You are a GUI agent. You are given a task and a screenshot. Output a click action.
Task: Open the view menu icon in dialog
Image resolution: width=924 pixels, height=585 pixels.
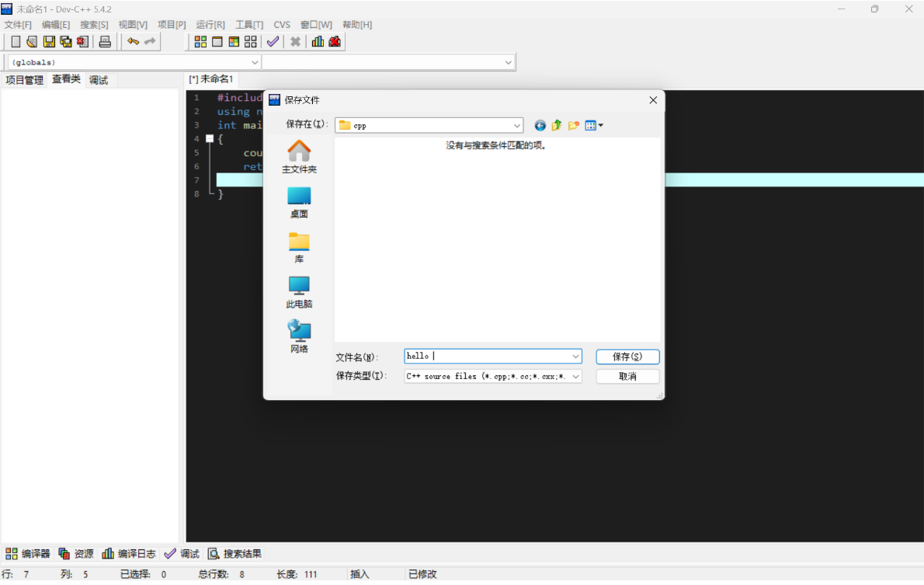[x=594, y=125]
